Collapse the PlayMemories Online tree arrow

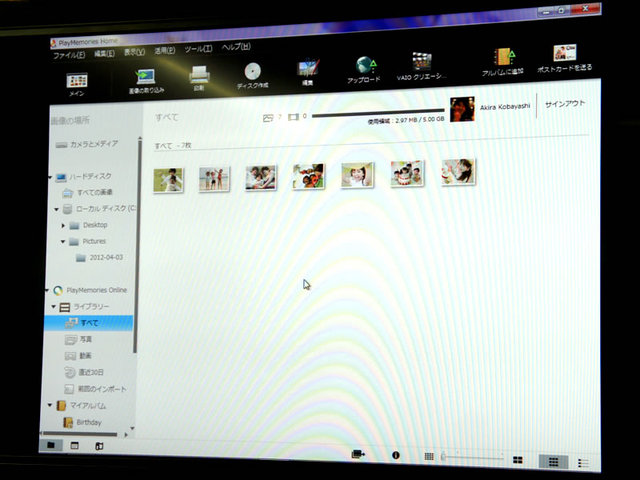click(x=47, y=291)
